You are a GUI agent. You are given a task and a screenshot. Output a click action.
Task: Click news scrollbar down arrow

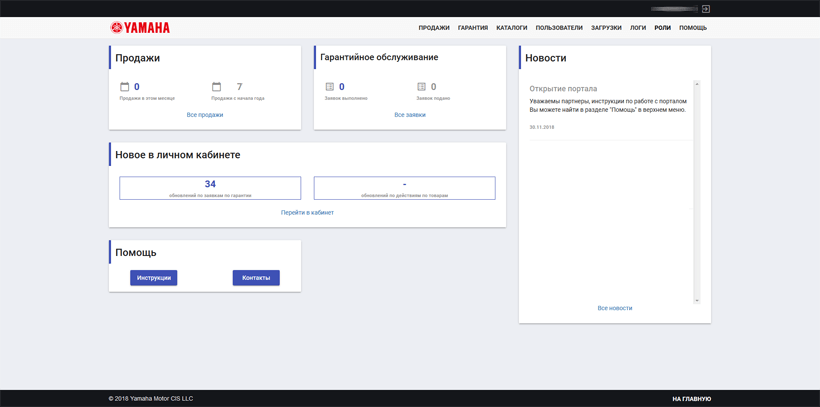tap(697, 300)
